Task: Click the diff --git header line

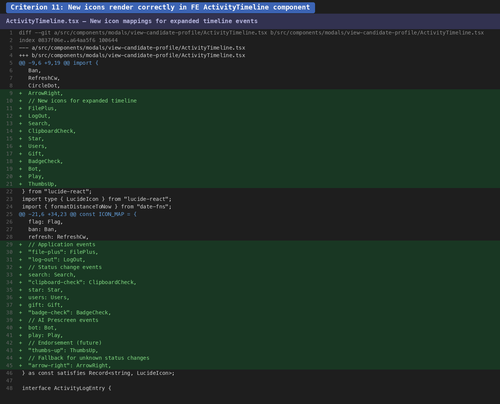Action: click(x=250, y=33)
